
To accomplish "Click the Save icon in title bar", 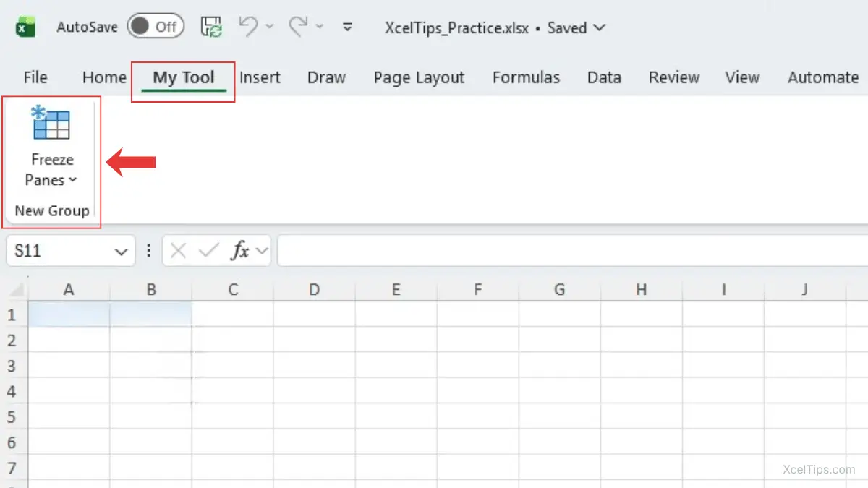I will click(212, 27).
